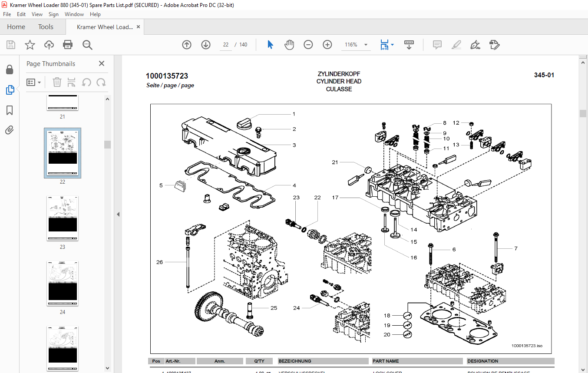Print the file using the printer icon

tap(68, 45)
